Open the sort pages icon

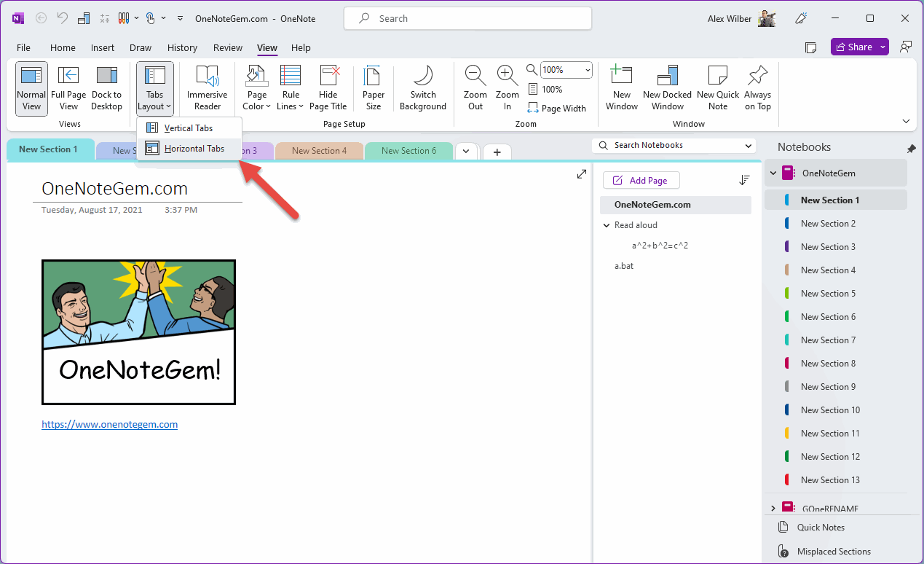click(x=744, y=180)
